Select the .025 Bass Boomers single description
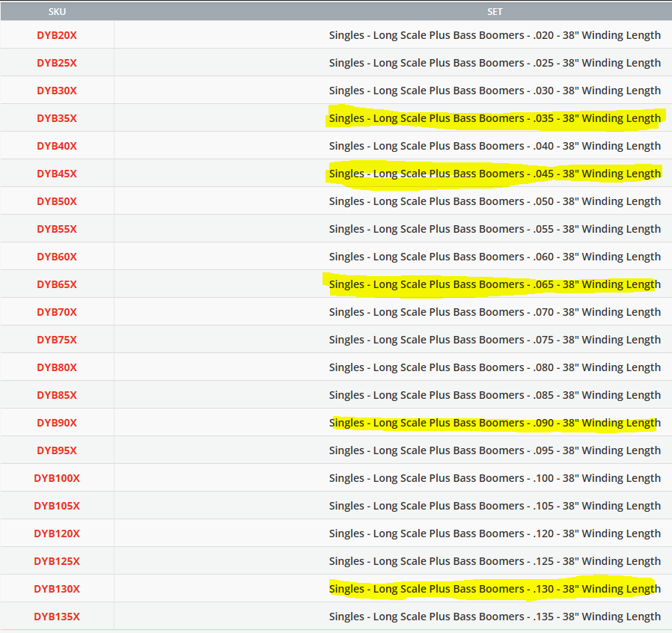 pyautogui.click(x=495, y=63)
